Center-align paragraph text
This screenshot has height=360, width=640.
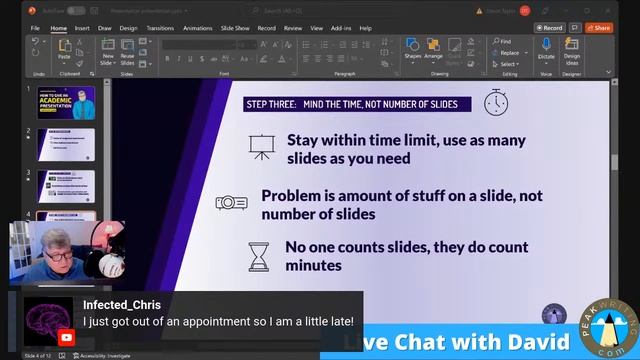(x=318, y=59)
